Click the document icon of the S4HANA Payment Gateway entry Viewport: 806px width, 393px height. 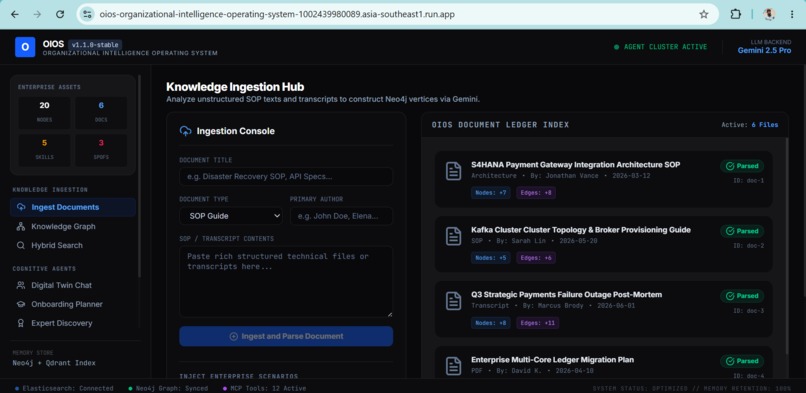click(x=453, y=171)
